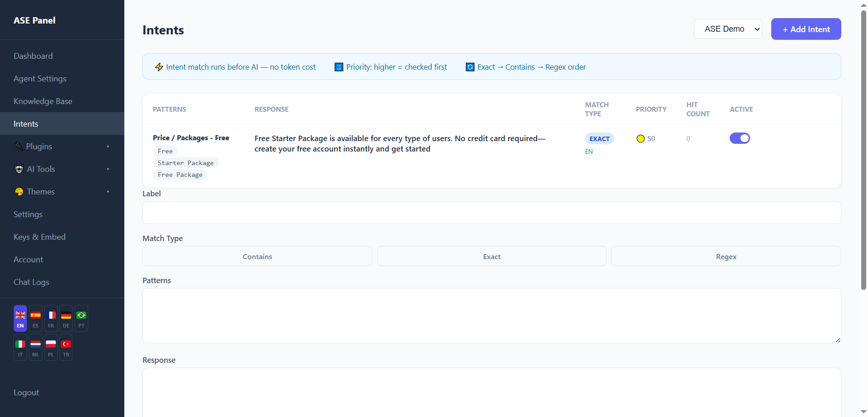Log out via Logout link
The height and width of the screenshot is (417, 868).
tap(26, 393)
